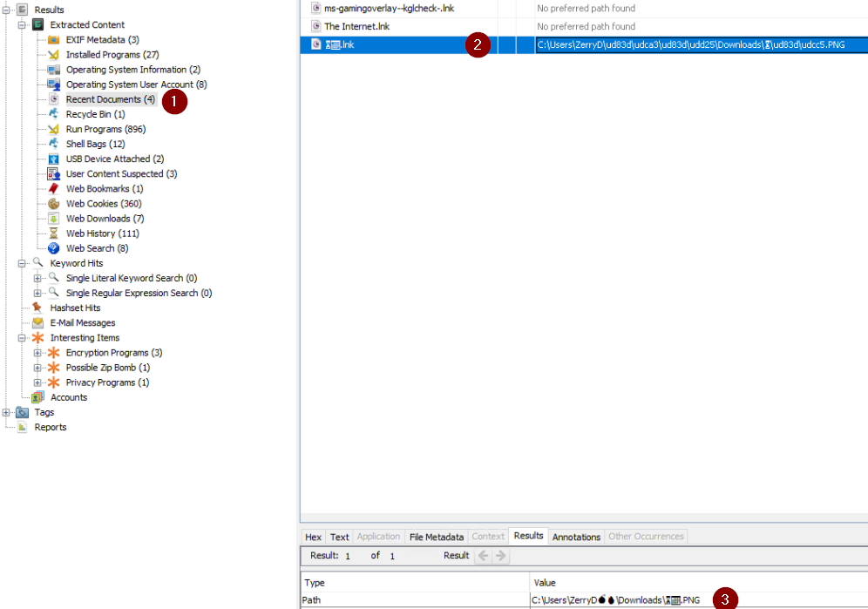Screen dimensions: 868x609
Task: Open the File Metadata tab
Action: pyautogui.click(x=436, y=537)
